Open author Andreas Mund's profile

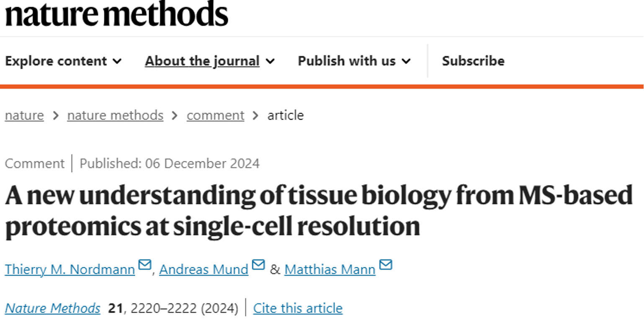(x=204, y=269)
